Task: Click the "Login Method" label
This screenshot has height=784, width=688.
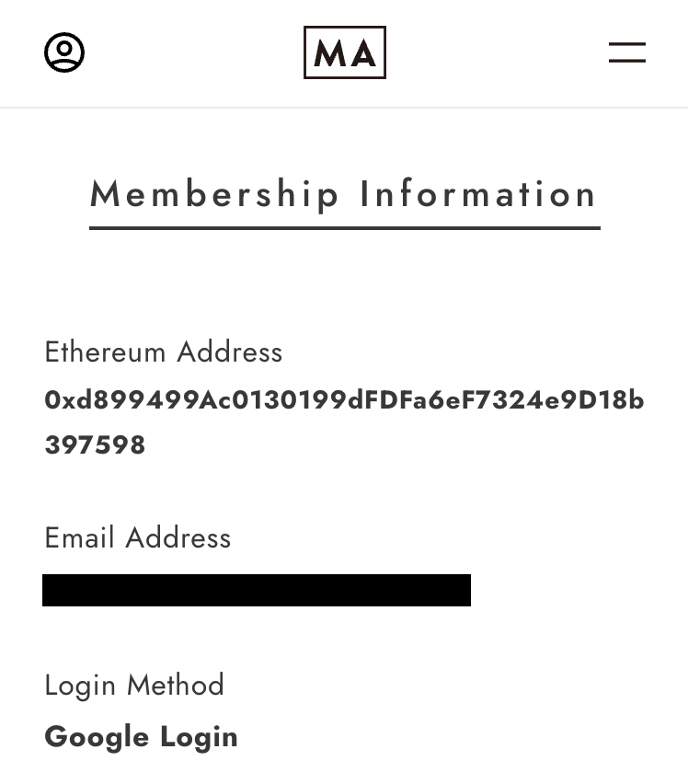Action: (134, 686)
